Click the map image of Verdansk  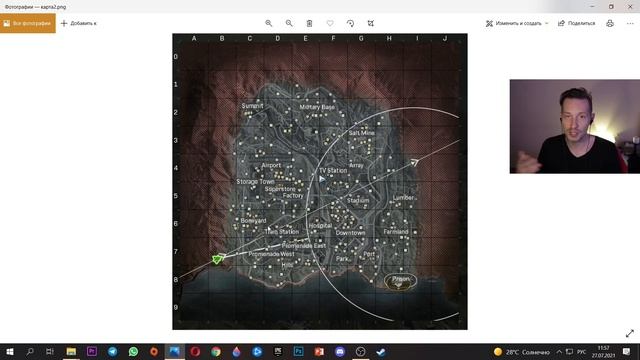click(x=320, y=182)
